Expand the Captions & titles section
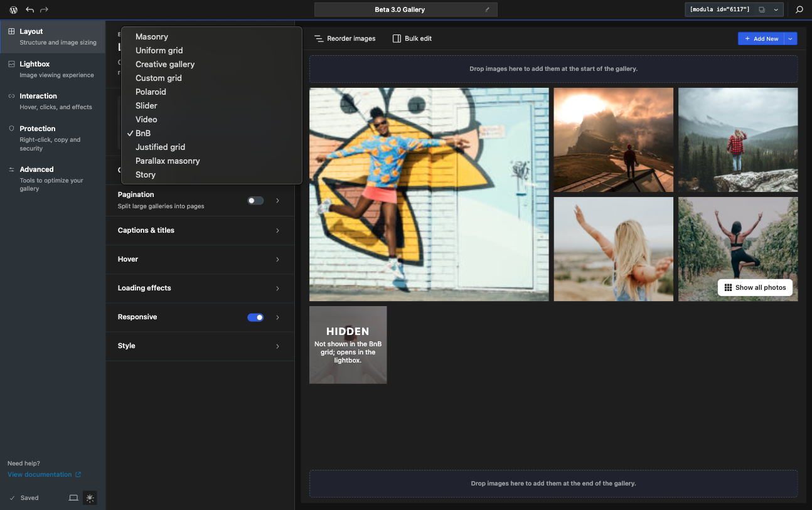 [x=200, y=231]
